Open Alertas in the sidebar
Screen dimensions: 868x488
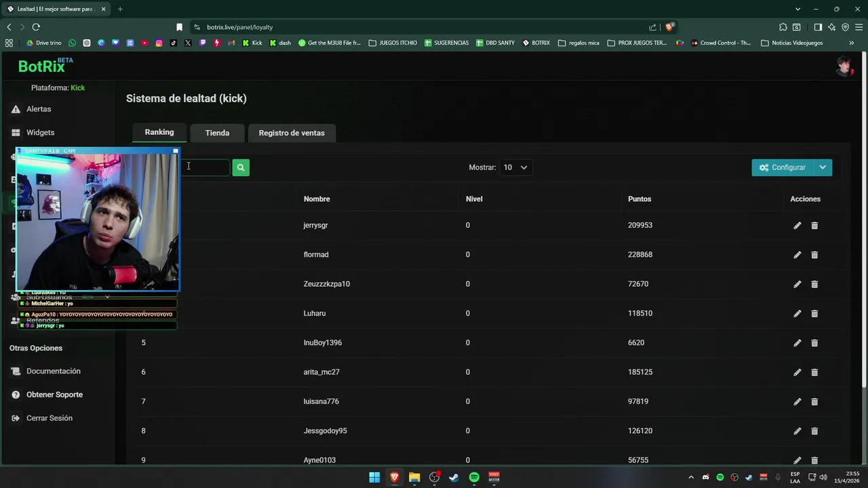[39, 109]
